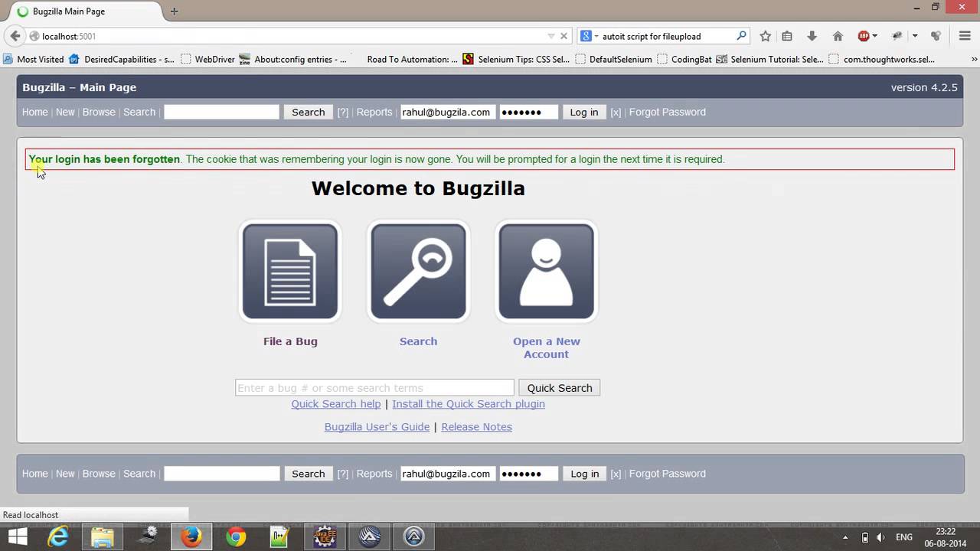Focus the top header search text field
Image resolution: width=980 pixels, height=551 pixels.
click(x=221, y=112)
